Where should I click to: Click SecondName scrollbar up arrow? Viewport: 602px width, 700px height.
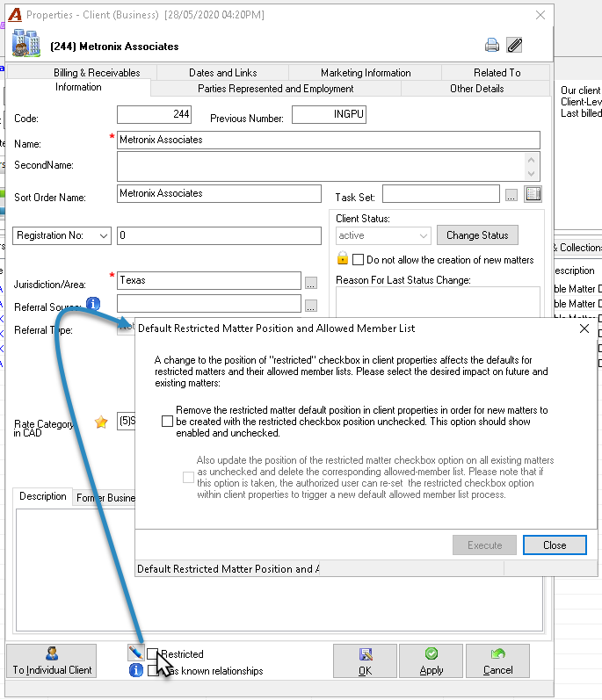(x=531, y=159)
